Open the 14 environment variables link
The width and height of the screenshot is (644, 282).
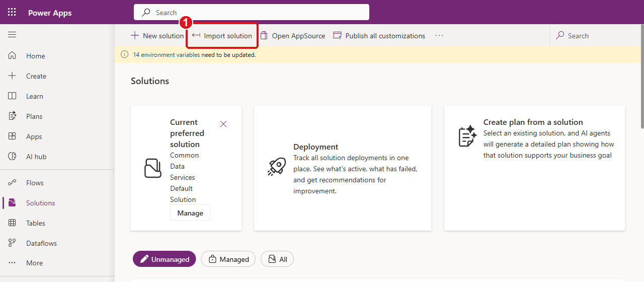click(x=166, y=55)
